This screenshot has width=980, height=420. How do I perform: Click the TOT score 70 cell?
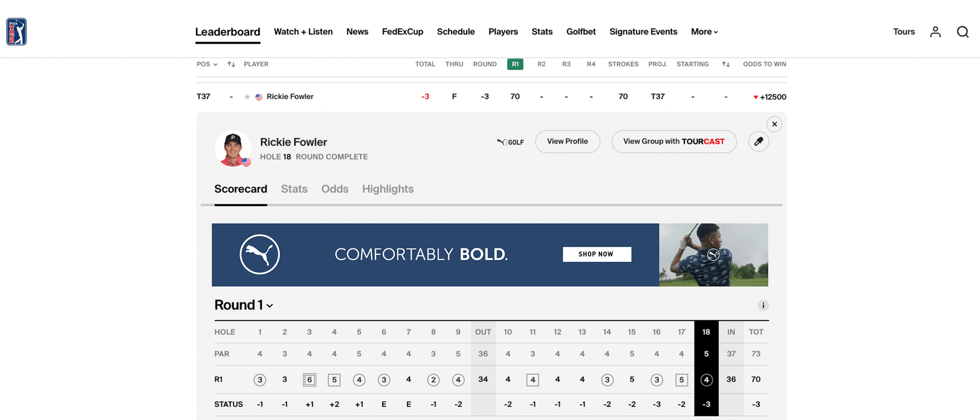pos(756,379)
